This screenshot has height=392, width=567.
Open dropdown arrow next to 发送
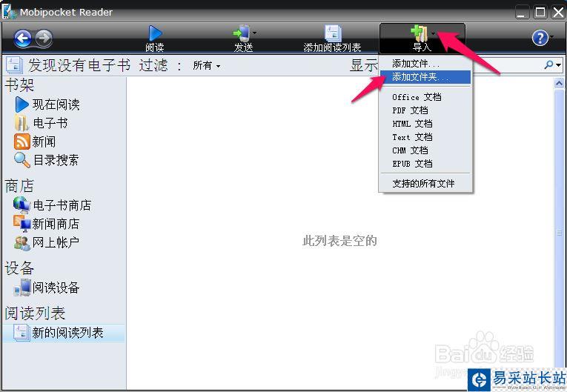tap(254, 33)
